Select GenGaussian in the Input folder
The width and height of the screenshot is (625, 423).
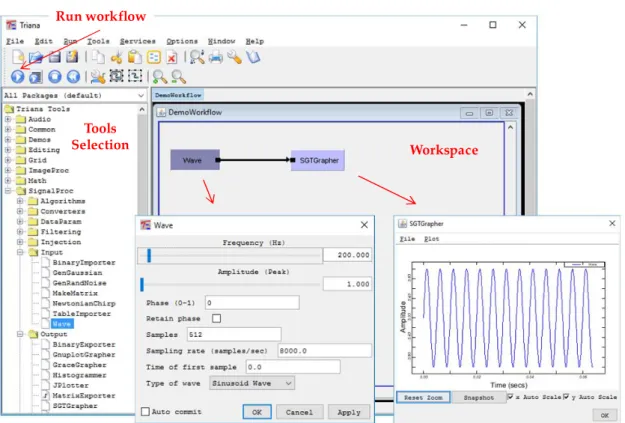[77, 273]
